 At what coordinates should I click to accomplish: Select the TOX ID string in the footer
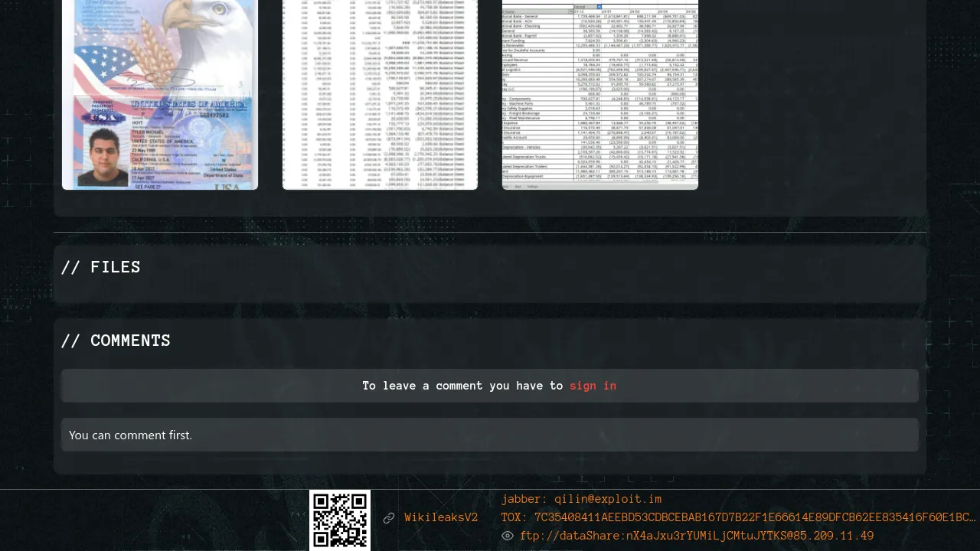point(738,517)
